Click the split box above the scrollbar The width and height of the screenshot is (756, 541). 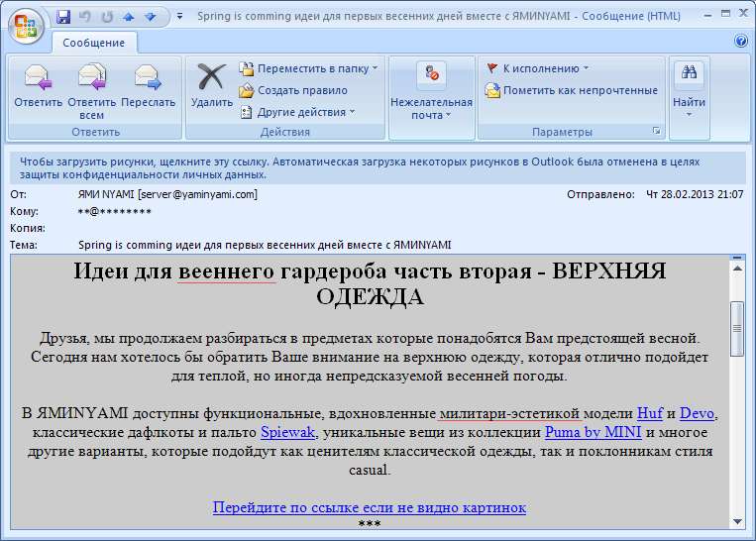point(737,258)
